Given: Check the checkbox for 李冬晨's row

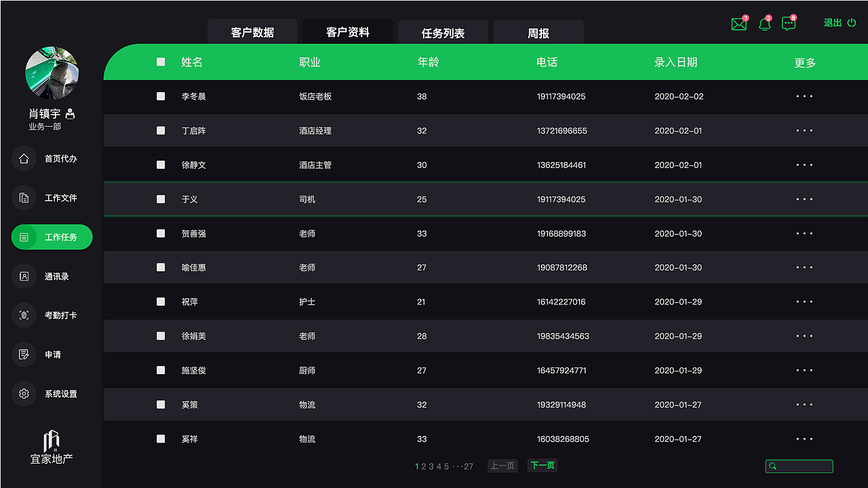Looking at the screenshot, I should [x=161, y=96].
